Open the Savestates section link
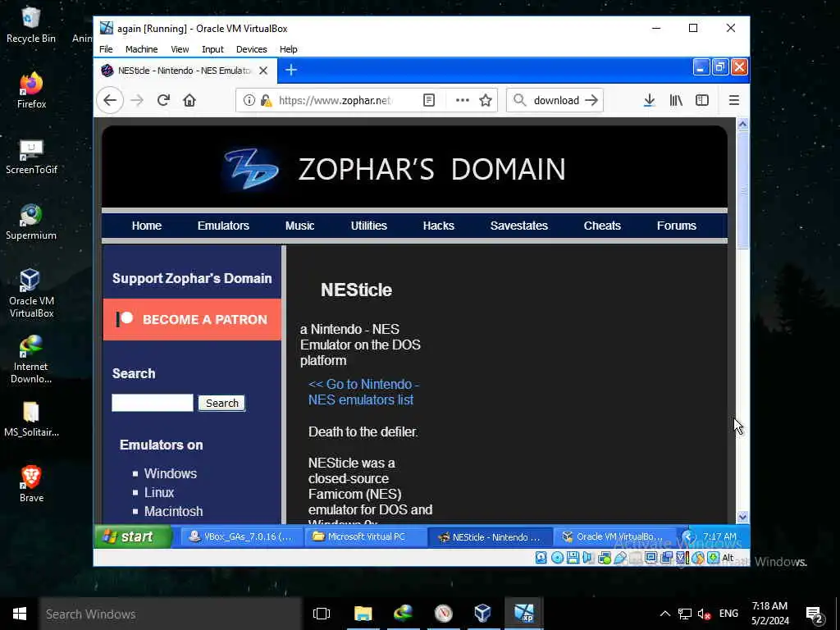This screenshot has width=840, height=630. coord(518,226)
